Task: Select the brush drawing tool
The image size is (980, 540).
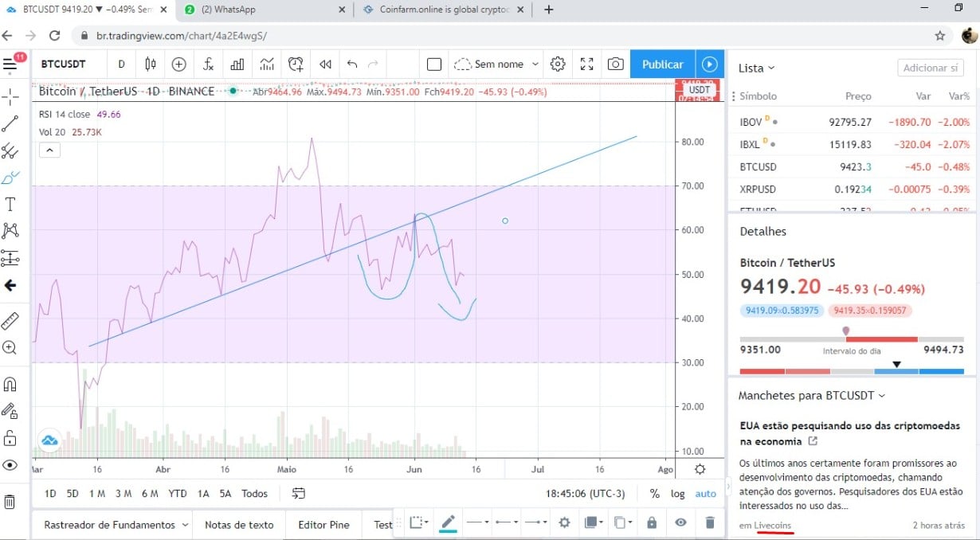Action: click(10, 178)
